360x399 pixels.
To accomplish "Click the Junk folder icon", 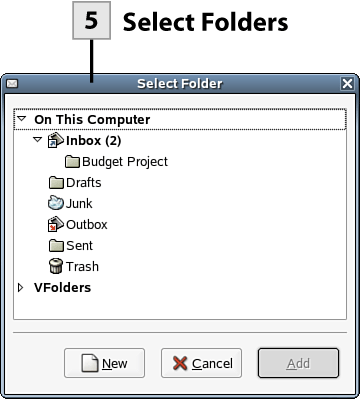I will click(x=56, y=203).
